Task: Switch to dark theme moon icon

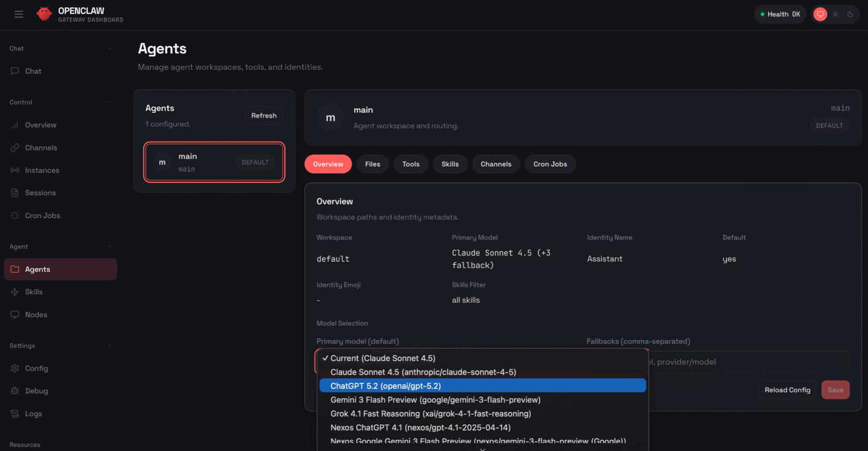Action: coord(850,14)
